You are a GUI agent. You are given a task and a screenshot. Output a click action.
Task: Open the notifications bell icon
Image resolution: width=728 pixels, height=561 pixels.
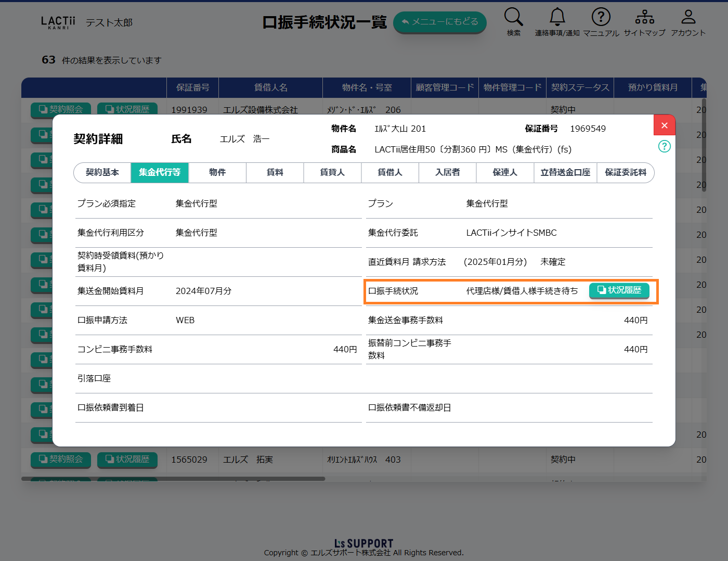[557, 18]
